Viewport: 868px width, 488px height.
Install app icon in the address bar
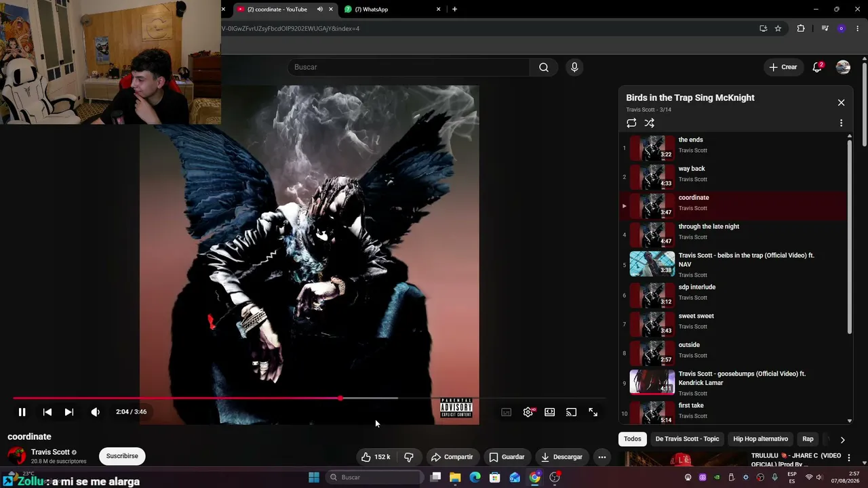763,28
